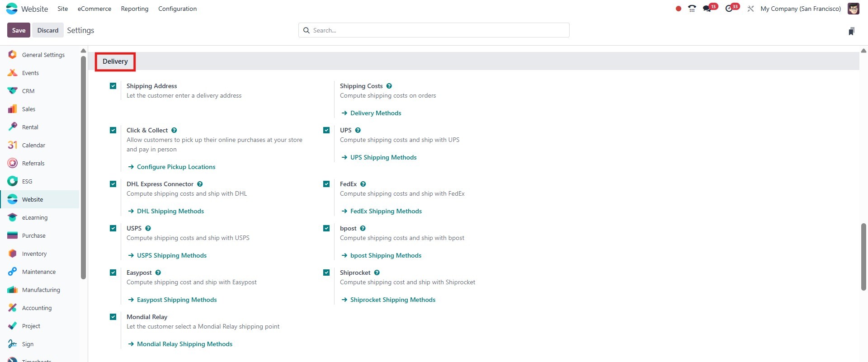
Task: Uncheck the Shipping Address checkbox
Action: tap(113, 86)
